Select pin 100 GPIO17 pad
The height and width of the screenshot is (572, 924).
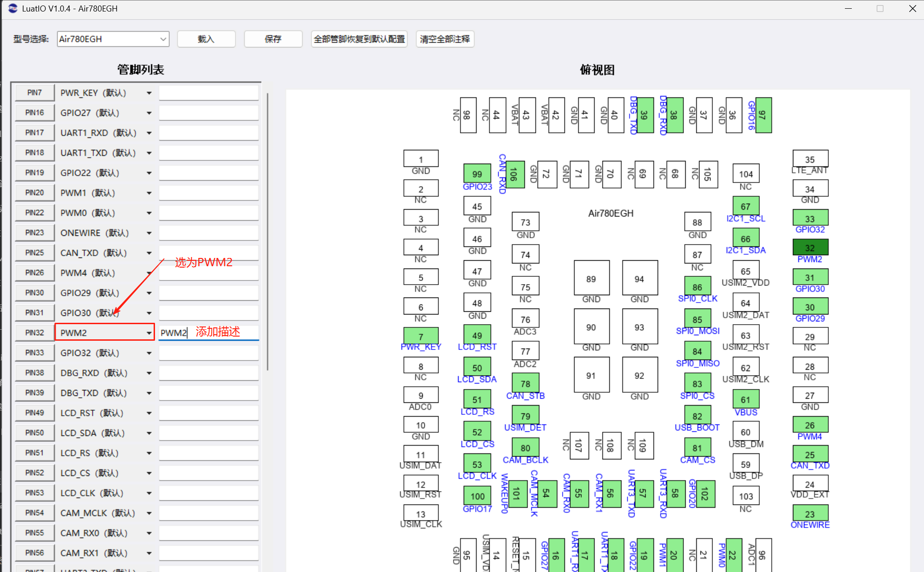477,496
